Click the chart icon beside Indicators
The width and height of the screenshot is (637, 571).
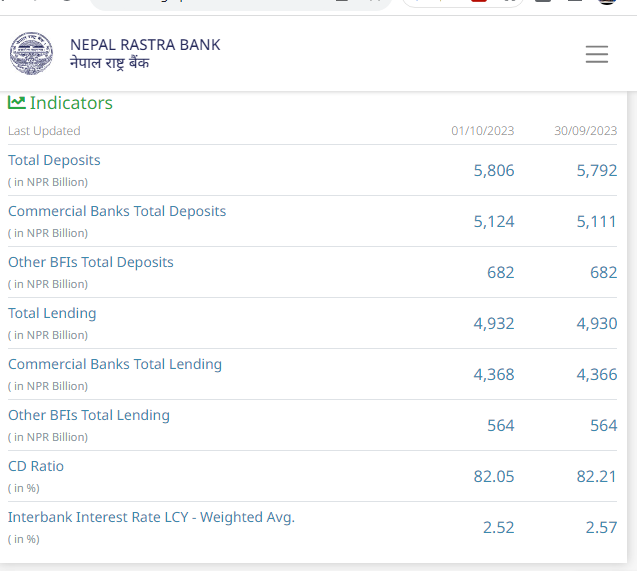17,102
